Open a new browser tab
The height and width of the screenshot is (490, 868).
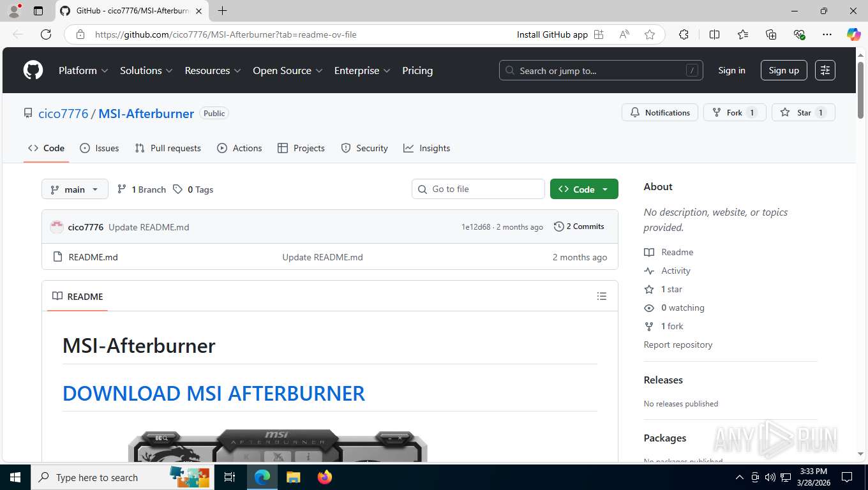(x=222, y=11)
